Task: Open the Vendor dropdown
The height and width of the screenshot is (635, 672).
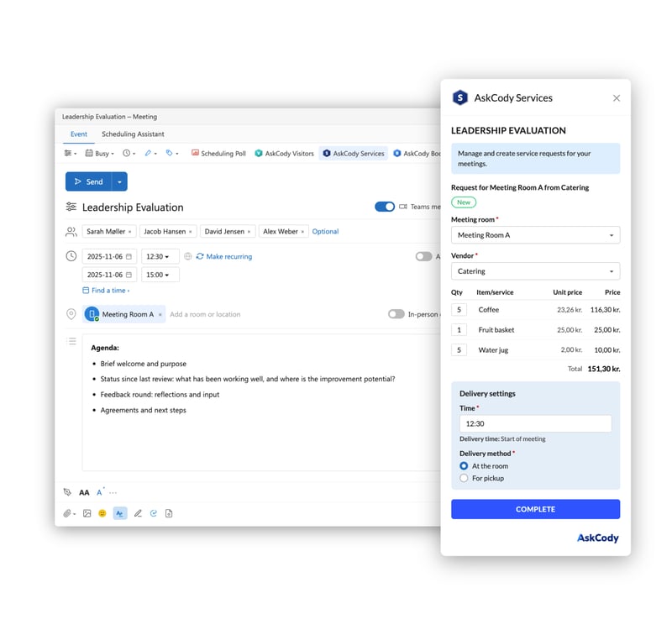Action: tap(535, 271)
